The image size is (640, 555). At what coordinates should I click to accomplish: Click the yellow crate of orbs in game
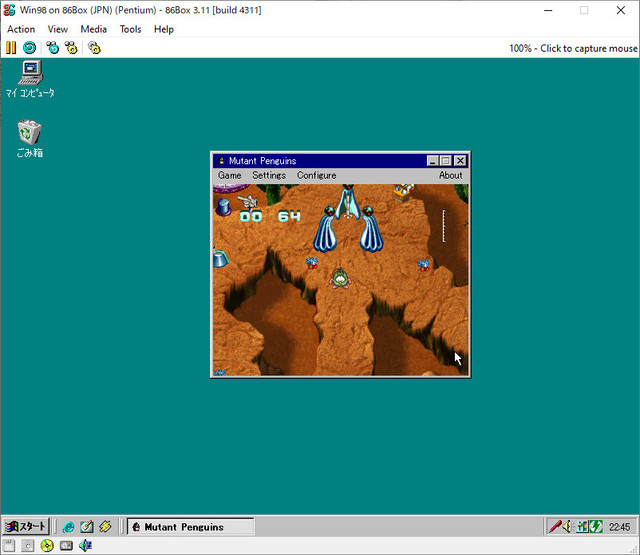pyautogui.click(x=404, y=192)
